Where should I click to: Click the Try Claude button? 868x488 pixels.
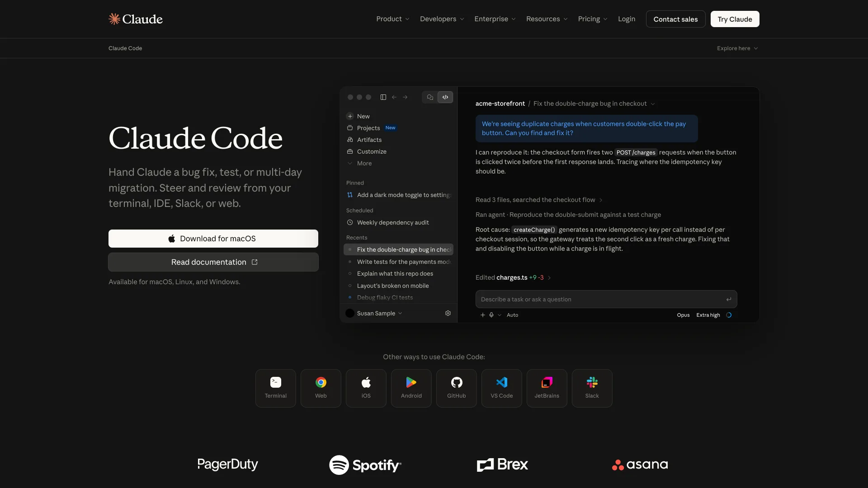pos(735,19)
